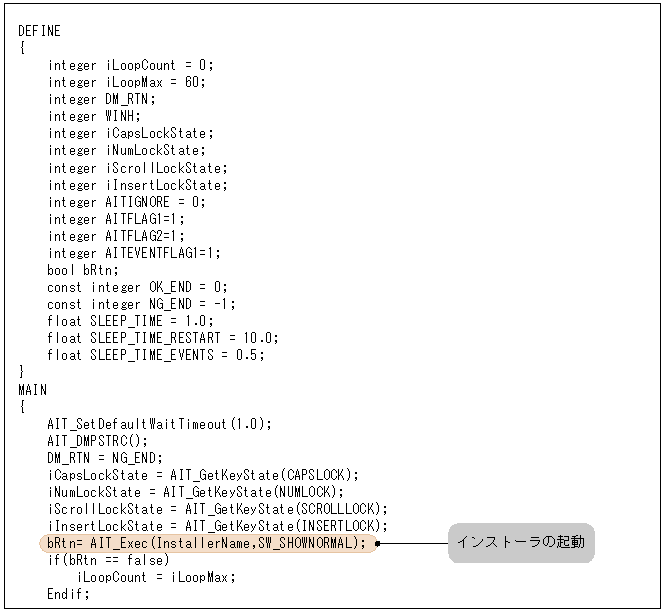The width and height of the screenshot is (663, 612).
Task: Select line 'integer iLoopMax = 60;'
Action: [127, 82]
